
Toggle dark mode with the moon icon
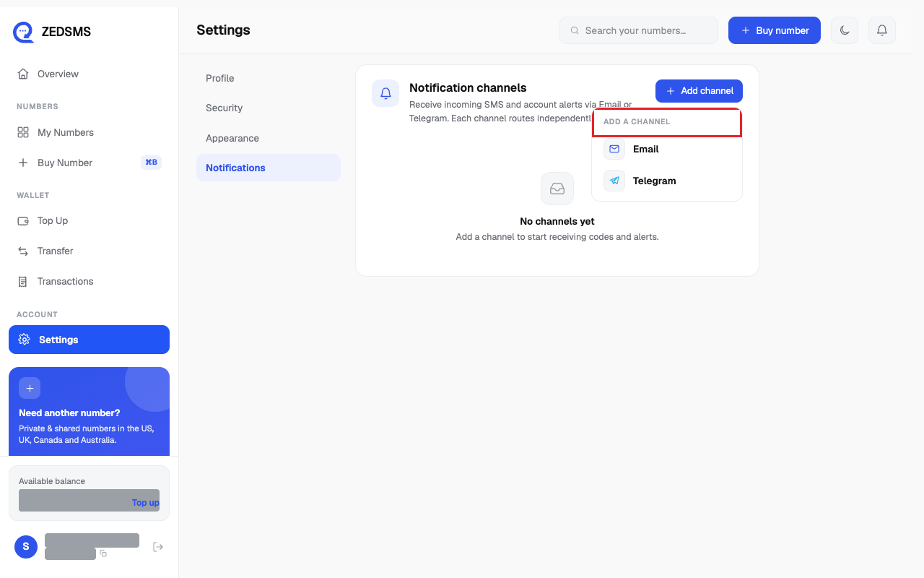pos(845,30)
